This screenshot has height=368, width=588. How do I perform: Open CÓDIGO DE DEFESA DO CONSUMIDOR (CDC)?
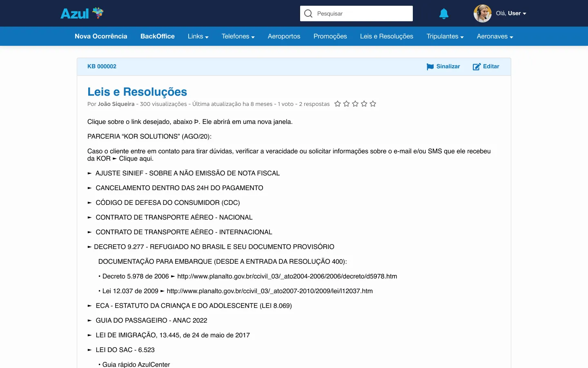coord(168,203)
